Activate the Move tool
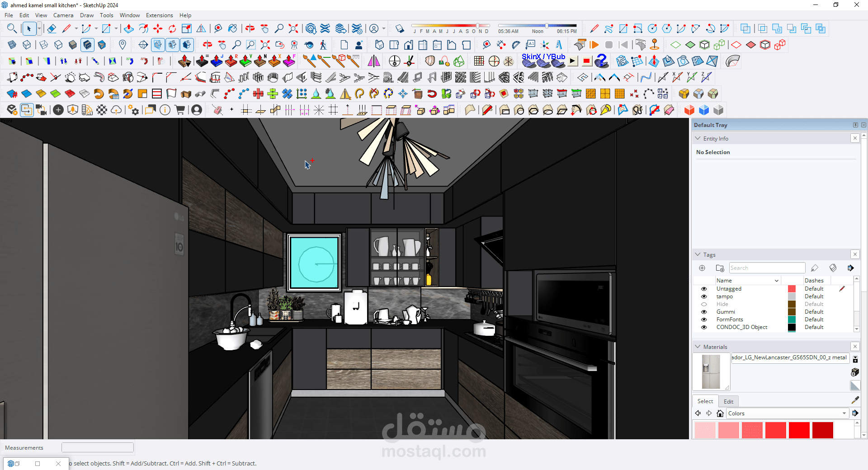868x470 pixels. 158,29
